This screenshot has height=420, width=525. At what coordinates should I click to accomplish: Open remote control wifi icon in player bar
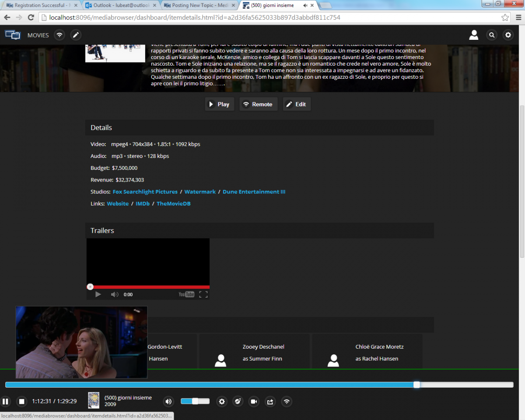[x=287, y=401]
